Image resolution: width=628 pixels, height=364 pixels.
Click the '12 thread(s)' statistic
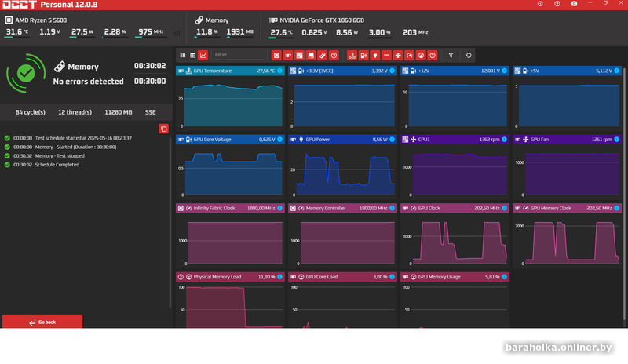pos(75,112)
